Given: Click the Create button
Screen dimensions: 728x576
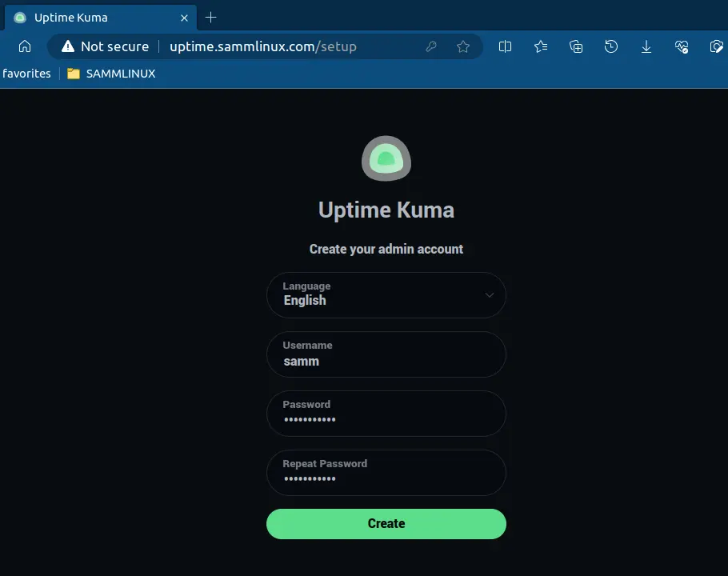Looking at the screenshot, I should [386, 524].
